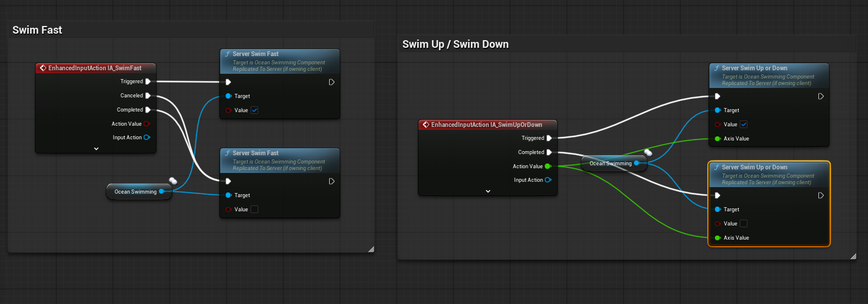
Task: Click the Axis Value pin on the selected Server Swim Up or Down node
Action: tap(718, 238)
